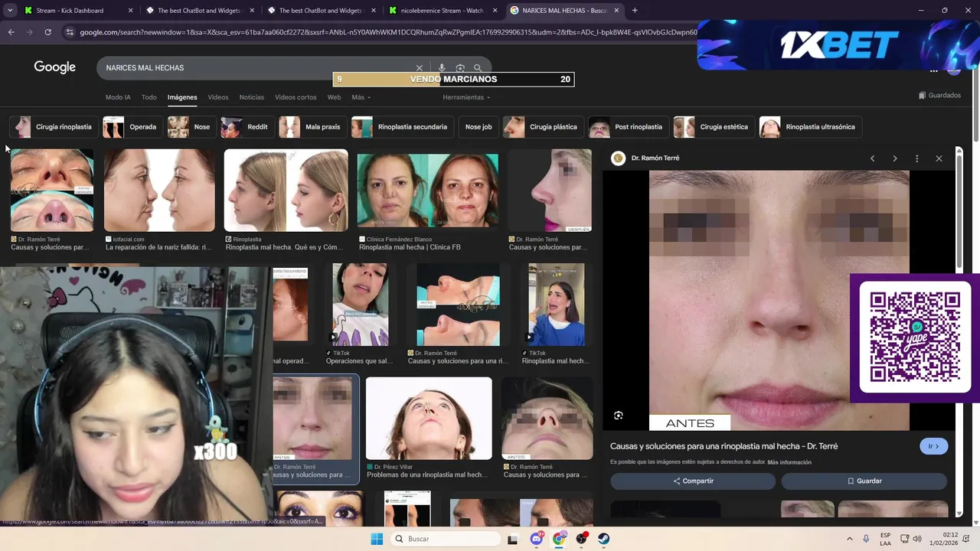Click Compartir button in preview panel
This screenshot has height=551, width=980.
pos(693,481)
